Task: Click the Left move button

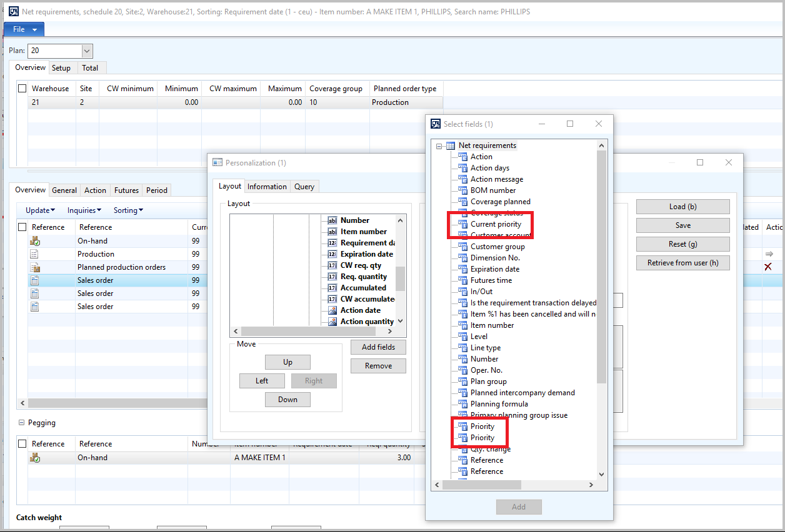Action: (x=262, y=381)
